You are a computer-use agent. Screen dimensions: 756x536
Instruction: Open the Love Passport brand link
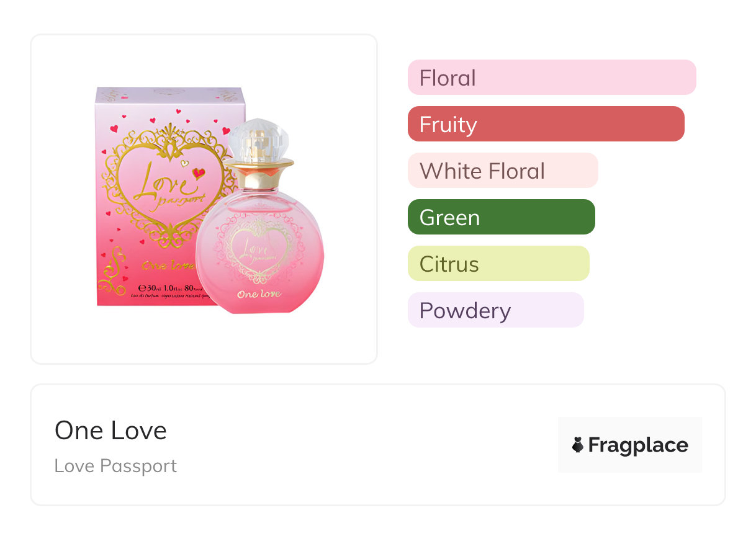115,466
